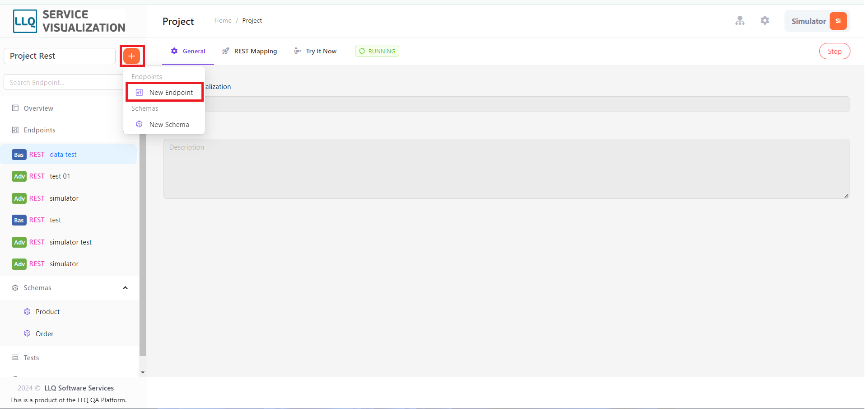This screenshot has width=868, height=409.
Task: Click the Overview layout icon
Action: pyautogui.click(x=15, y=108)
